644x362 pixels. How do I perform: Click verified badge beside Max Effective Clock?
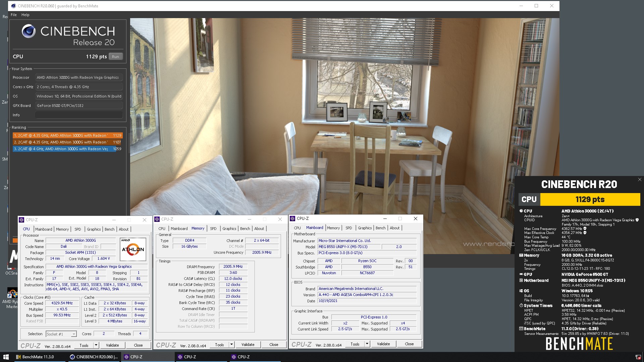pyautogui.click(x=585, y=233)
